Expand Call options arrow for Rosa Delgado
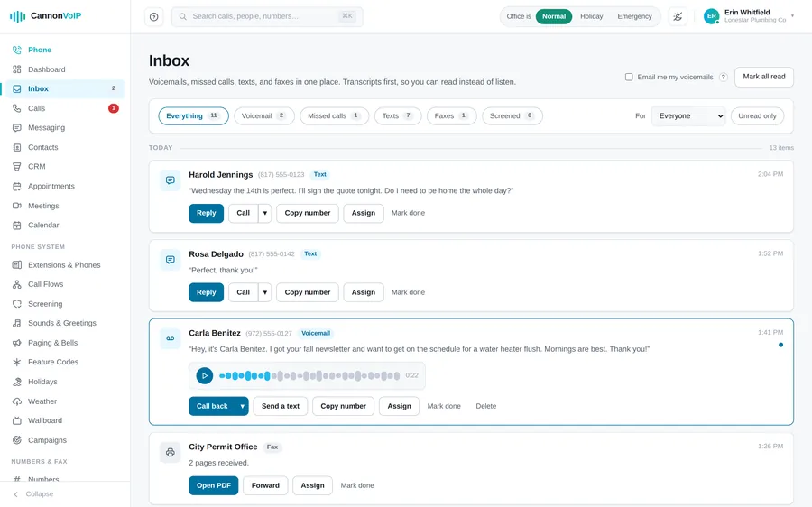This screenshot has height=507, width=812. (x=264, y=292)
